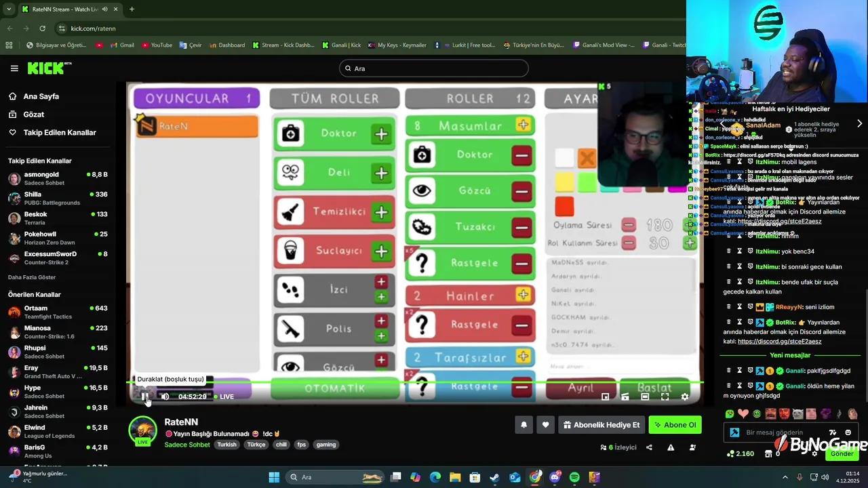Go to Ana Sayfa in the sidebar
The width and height of the screenshot is (868, 488).
(x=41, y=96)
